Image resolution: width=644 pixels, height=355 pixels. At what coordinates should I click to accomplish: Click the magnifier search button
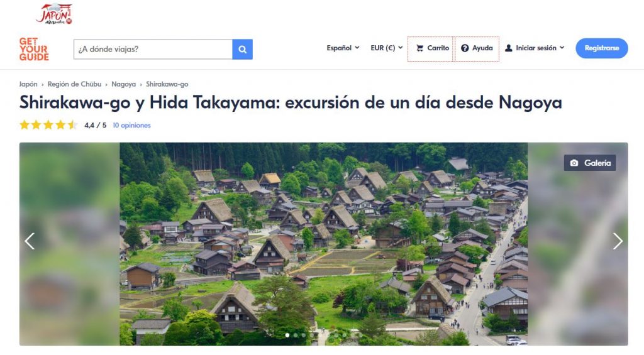click(x=242, y=49)
